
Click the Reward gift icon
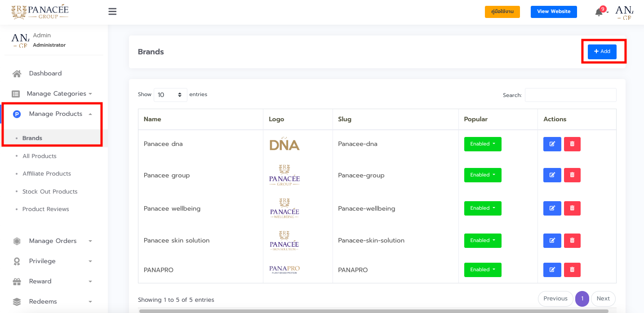[x=17, y=282]
